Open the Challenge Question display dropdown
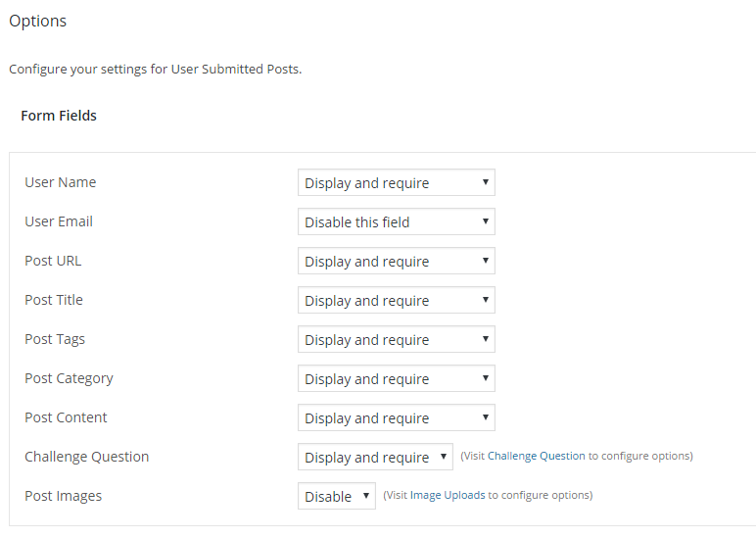 click(375, 458)
